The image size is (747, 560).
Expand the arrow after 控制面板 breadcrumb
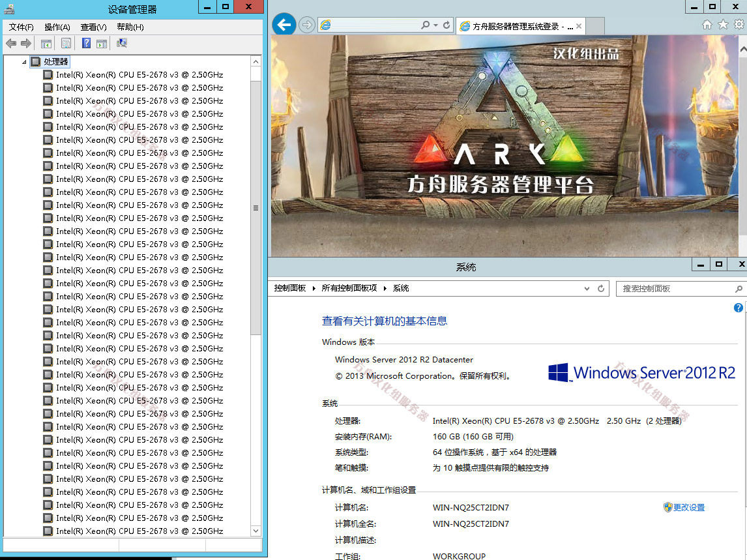[314, 288]
